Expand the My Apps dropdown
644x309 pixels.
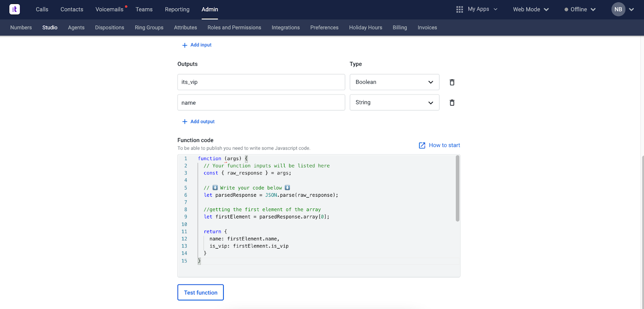pyautogui.click(x=495, y=9)
